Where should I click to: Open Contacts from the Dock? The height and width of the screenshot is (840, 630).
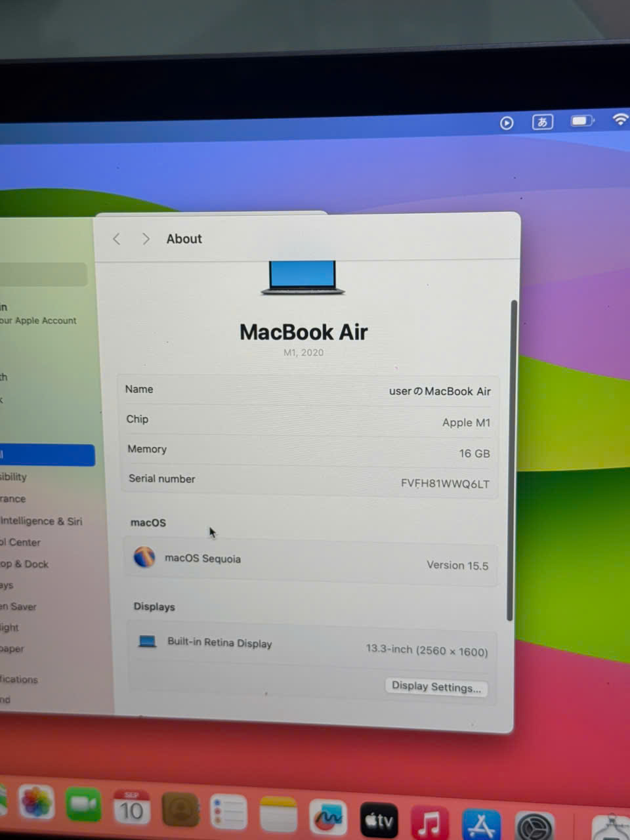point(180,810)
